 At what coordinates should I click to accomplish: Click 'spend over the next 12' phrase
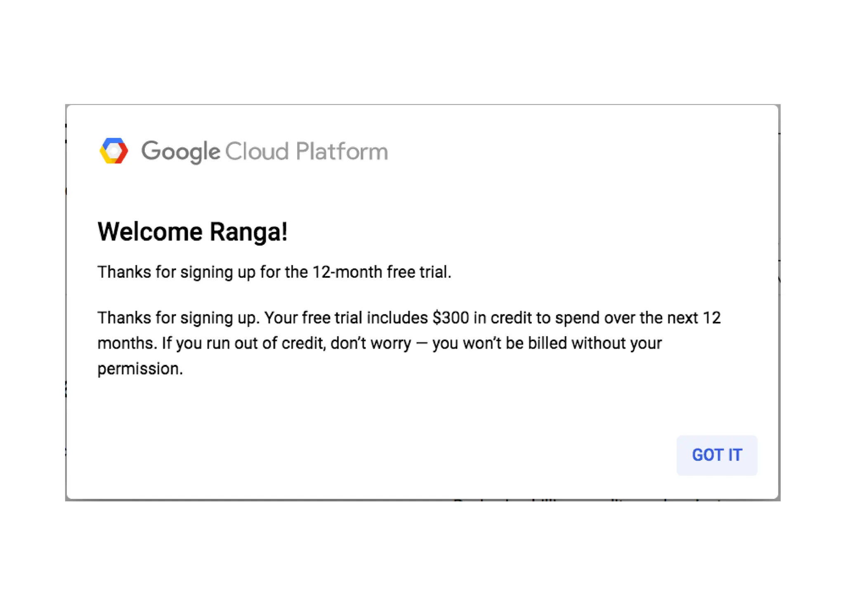tap(637, 318)
